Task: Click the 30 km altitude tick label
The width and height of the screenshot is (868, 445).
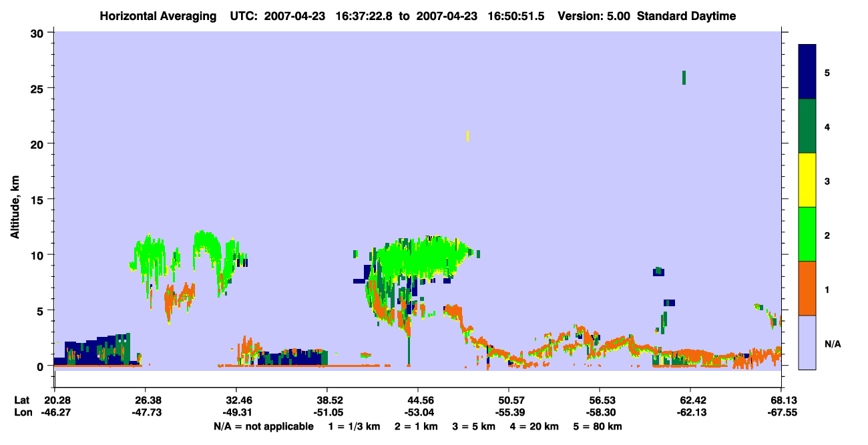Action: coord(39,33)
